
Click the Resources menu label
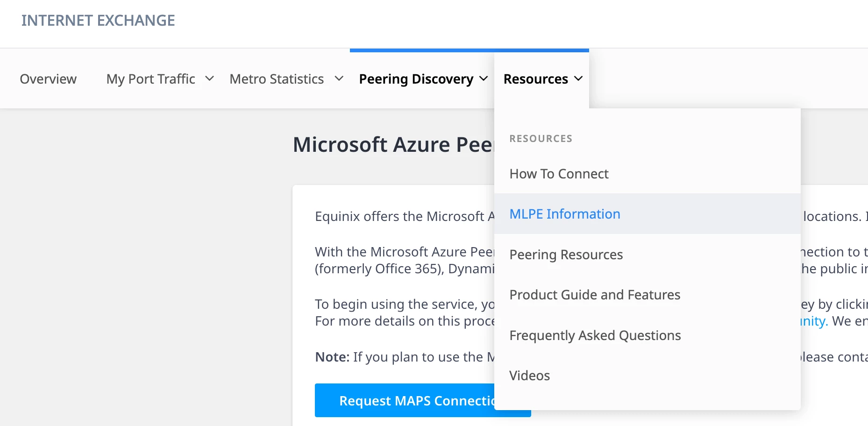(535, 79)
